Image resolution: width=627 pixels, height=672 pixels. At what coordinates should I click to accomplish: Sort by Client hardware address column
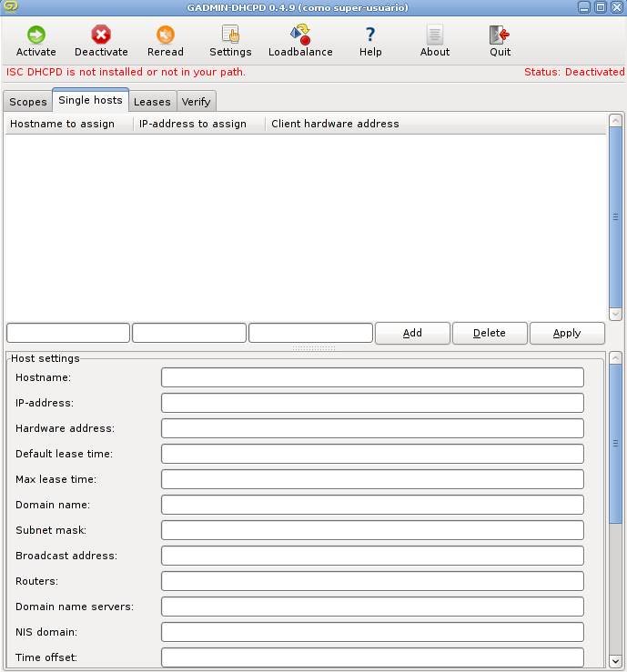point(436,124)
